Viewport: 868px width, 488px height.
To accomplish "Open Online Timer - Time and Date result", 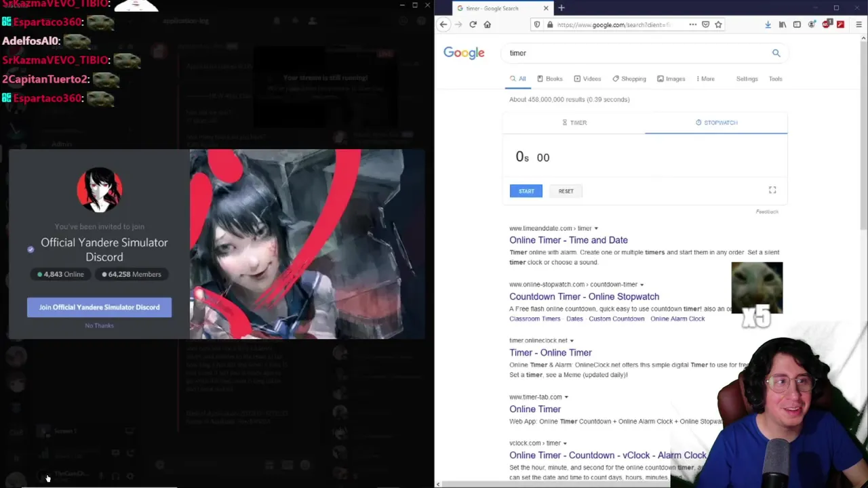I will (x=568, y=240).
